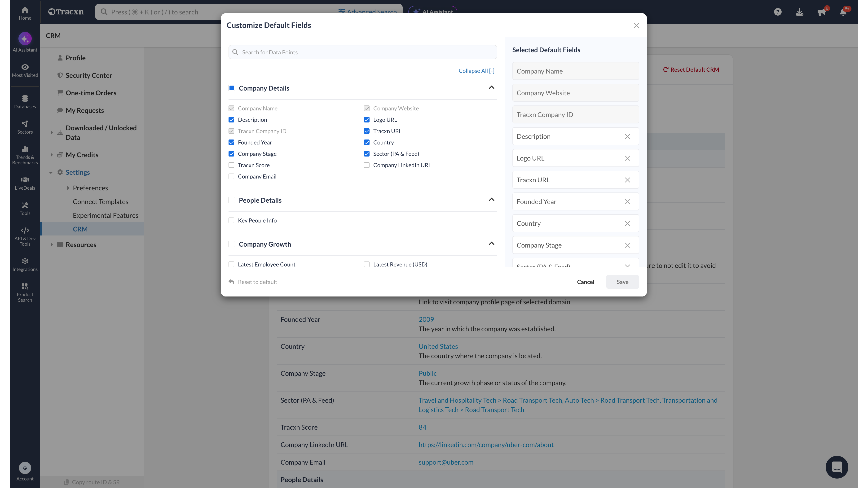Open the downloads icon in top bar

coord(800,12)
